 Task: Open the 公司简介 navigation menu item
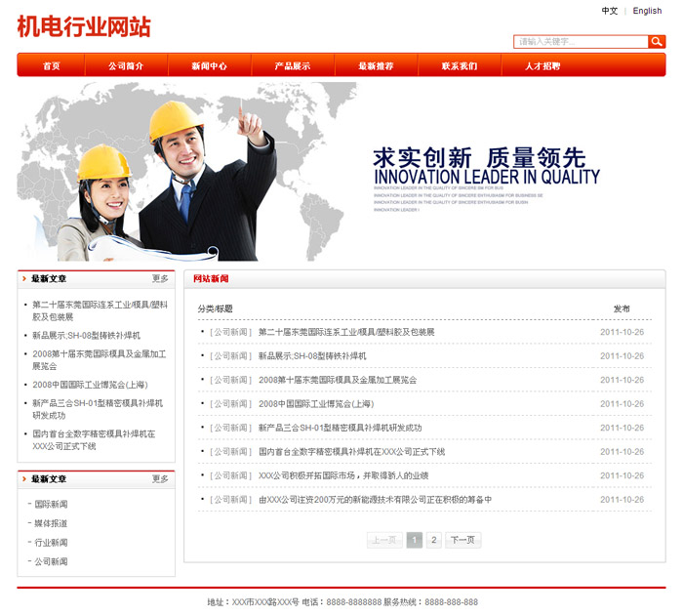(126, 66)
